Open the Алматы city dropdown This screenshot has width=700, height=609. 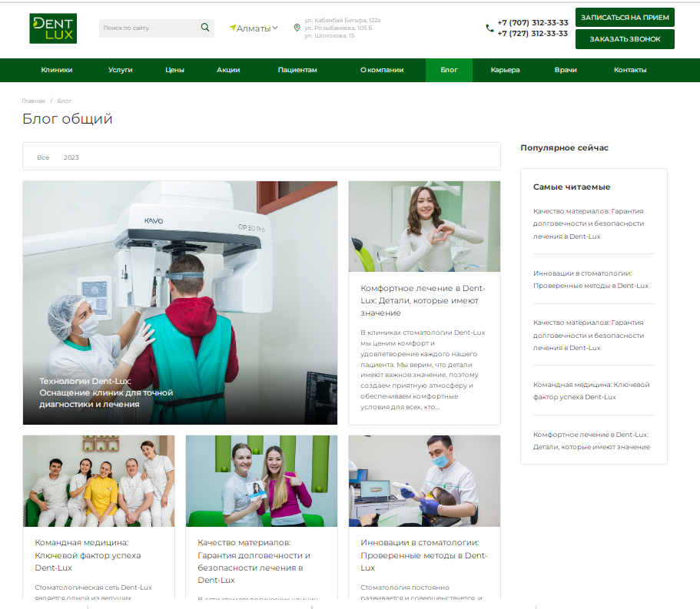tap(254, 28)
